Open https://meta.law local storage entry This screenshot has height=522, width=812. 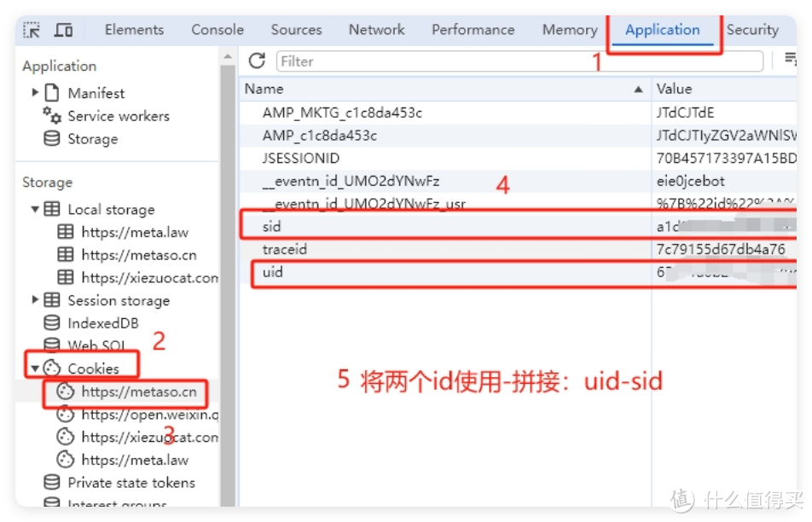point(135,232)
